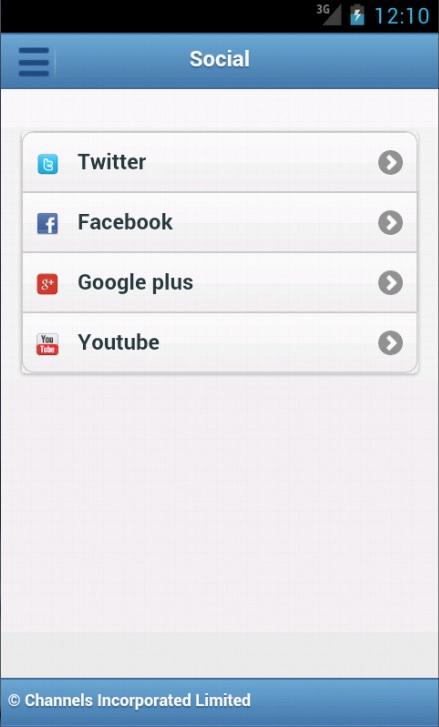The height and width of the screenshot is (727, 439).
Task: Click the empty area below the list
Action: (x=219, y=510)
